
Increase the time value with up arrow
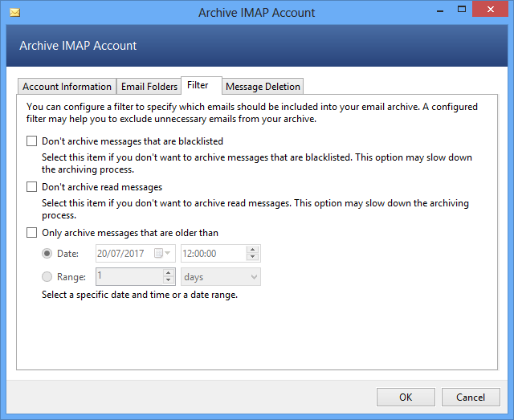tap(253, 250)
